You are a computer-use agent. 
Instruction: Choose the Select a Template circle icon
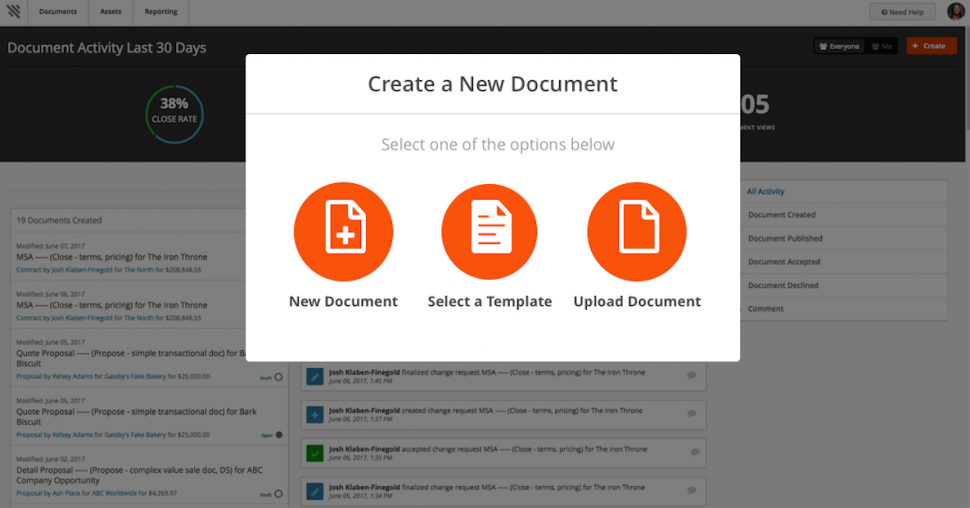(x=489, y=231)
